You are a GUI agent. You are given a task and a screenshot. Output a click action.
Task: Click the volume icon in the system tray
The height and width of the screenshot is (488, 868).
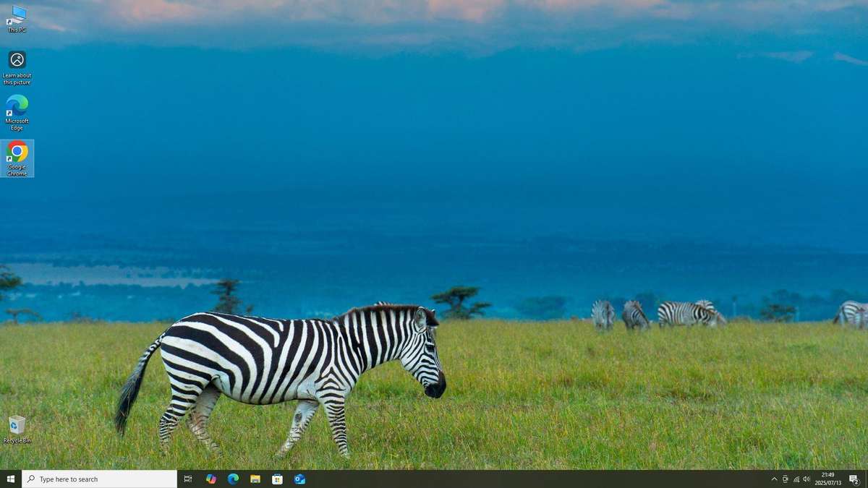[x=807, y=479]
